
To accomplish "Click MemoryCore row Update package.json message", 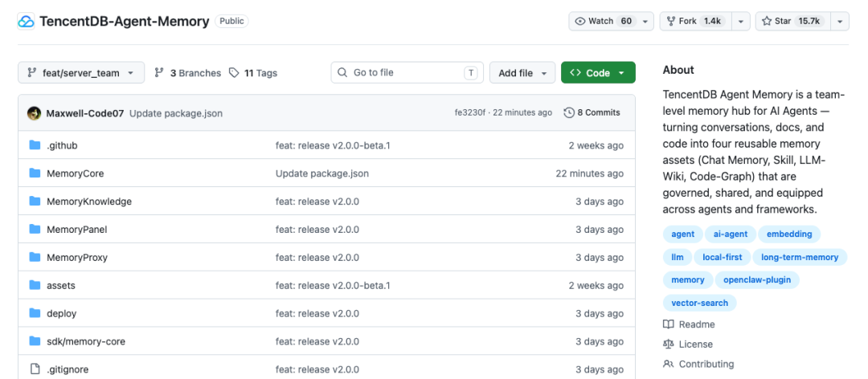I will click(322, 173).
